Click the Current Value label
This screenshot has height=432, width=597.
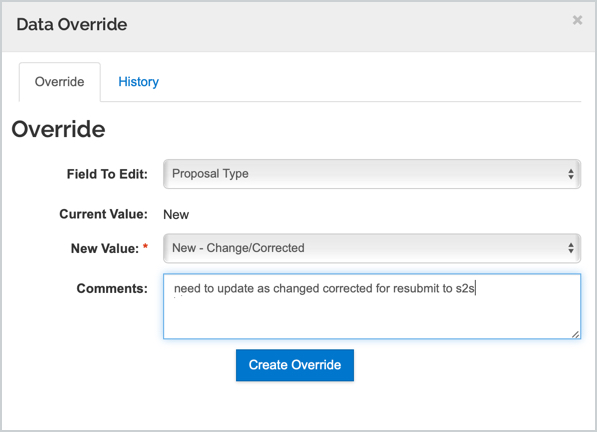[103, 214]
